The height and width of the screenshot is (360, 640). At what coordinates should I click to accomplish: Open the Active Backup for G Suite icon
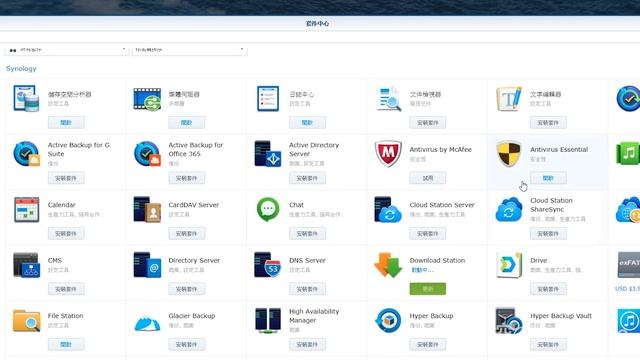pyautogui.click(x=26, y=153)
